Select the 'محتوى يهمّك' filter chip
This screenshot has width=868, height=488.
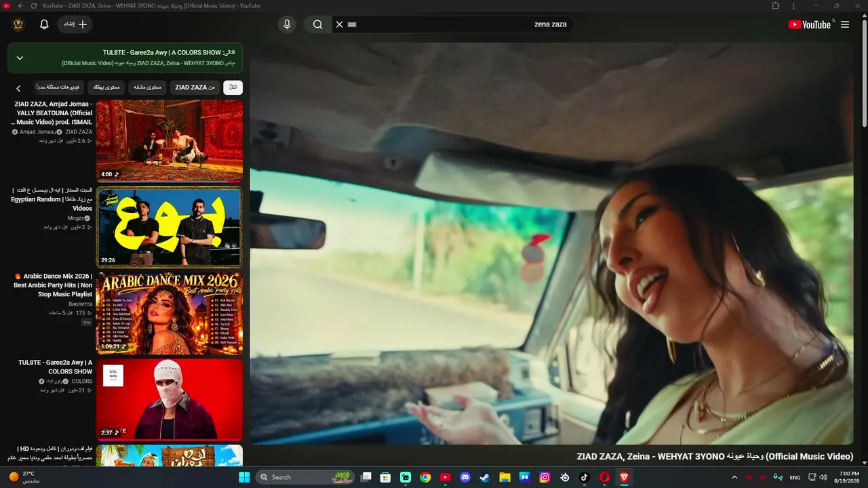point(107,87)
